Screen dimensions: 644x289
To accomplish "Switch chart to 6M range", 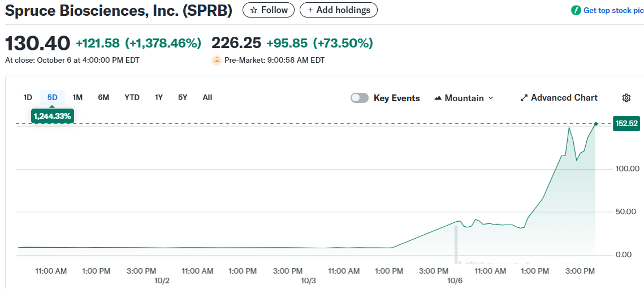I will (103, 97).
